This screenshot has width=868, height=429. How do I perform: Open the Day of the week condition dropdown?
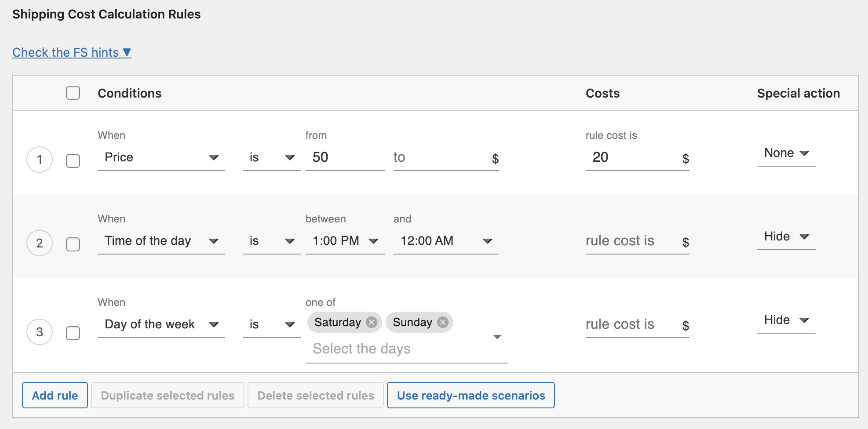point(161,324)
